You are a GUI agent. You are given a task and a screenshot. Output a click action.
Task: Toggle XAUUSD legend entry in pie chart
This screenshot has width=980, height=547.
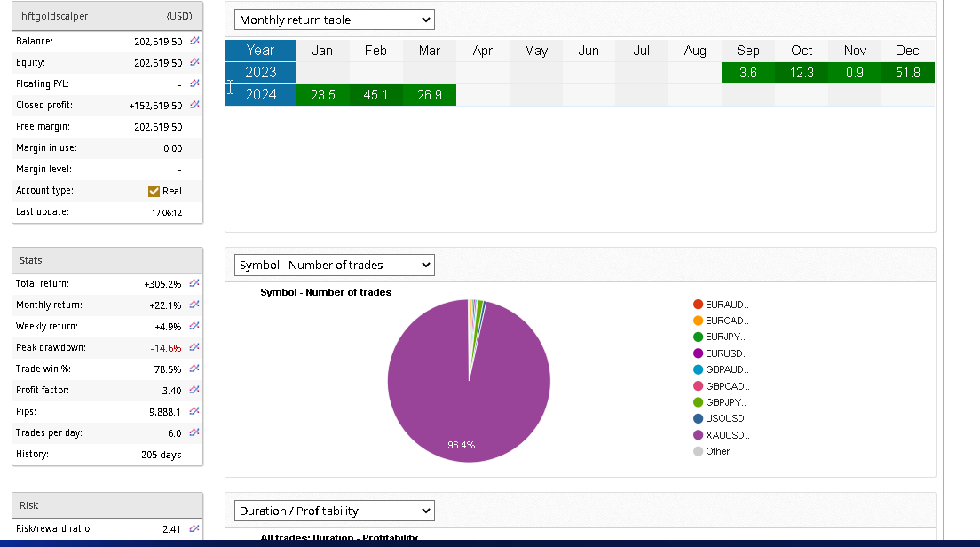click(721, 435)
